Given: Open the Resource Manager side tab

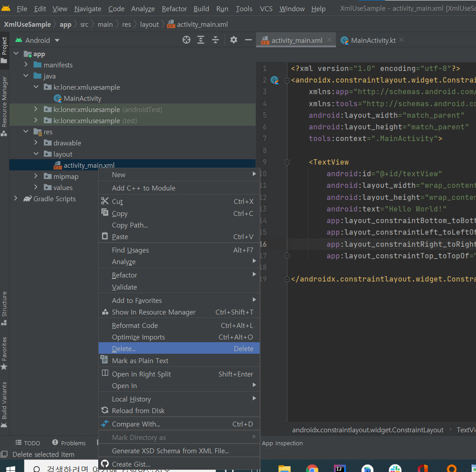Looking at the screenshot, I should point(4,106).
